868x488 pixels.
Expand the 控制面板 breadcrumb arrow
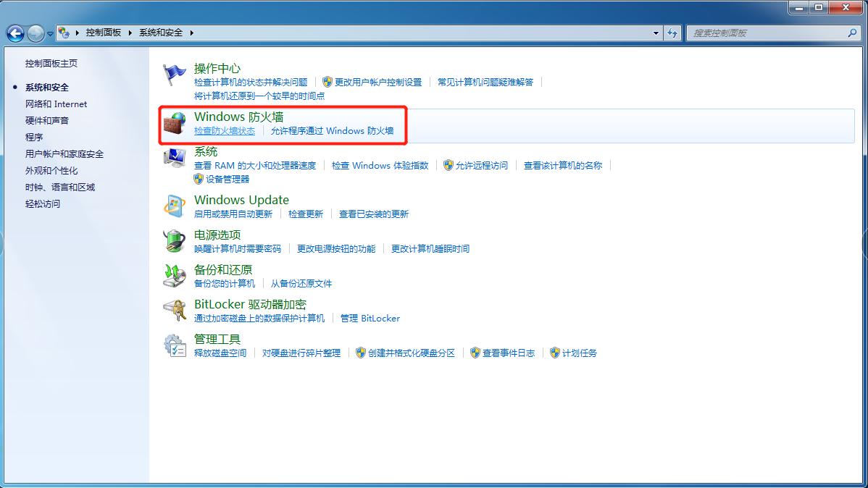pos(130,33)
